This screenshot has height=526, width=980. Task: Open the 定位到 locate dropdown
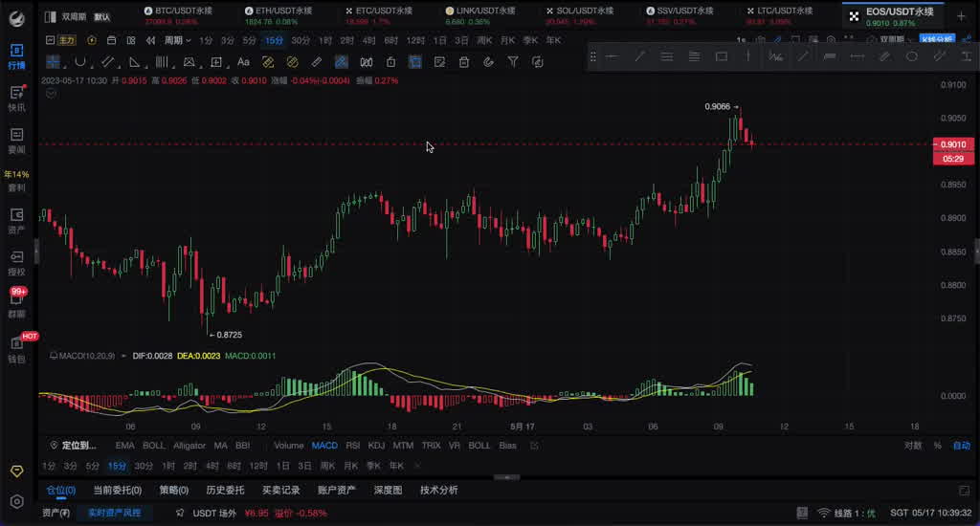(78, 446)
